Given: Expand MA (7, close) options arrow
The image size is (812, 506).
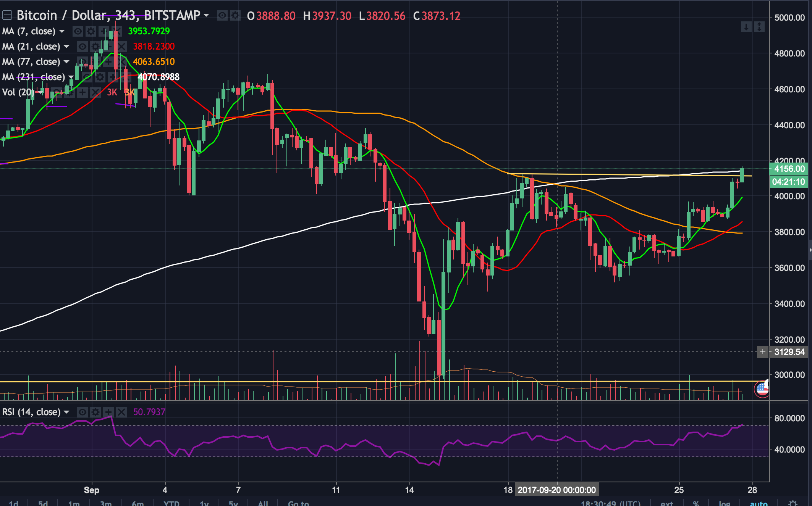Looking at the screenshot, I should point(62,31).
